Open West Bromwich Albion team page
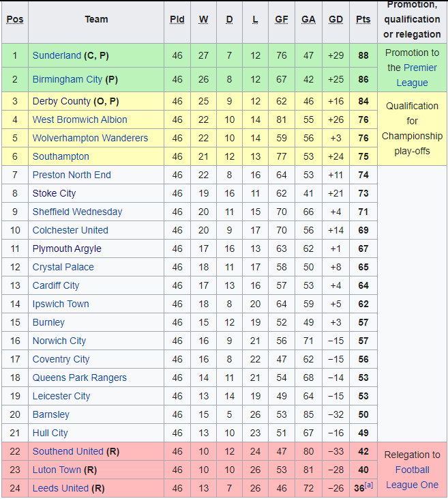The height and width of the screenshot is (499, 448). pyautogui.click(x=80, y=119)
